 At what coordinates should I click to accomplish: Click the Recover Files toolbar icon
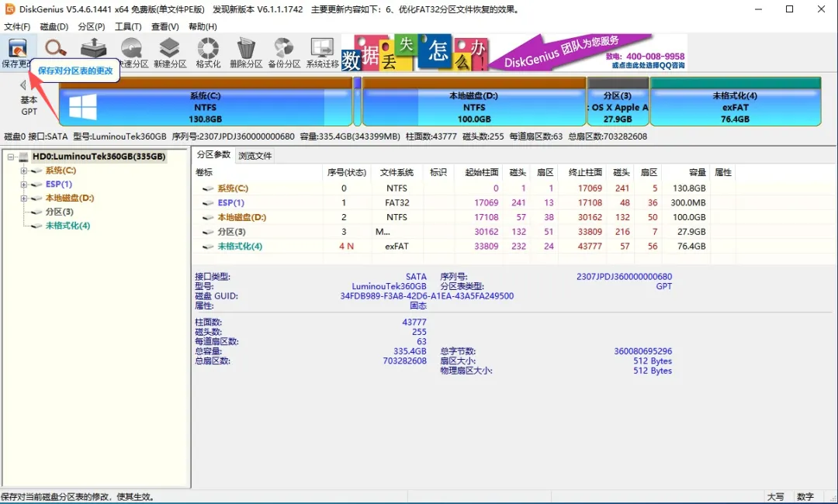tap(94, 49)
